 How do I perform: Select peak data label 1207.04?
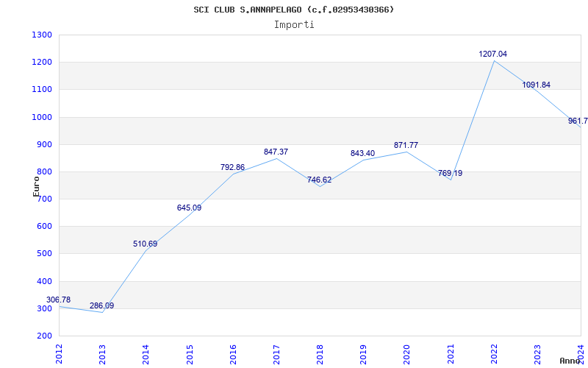[492, 54]
